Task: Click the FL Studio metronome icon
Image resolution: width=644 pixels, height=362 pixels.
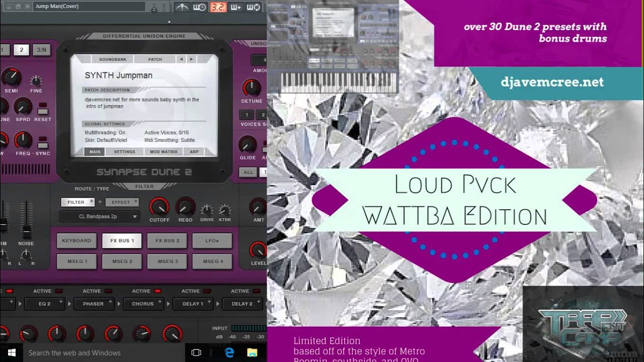Action: (182, 7)
